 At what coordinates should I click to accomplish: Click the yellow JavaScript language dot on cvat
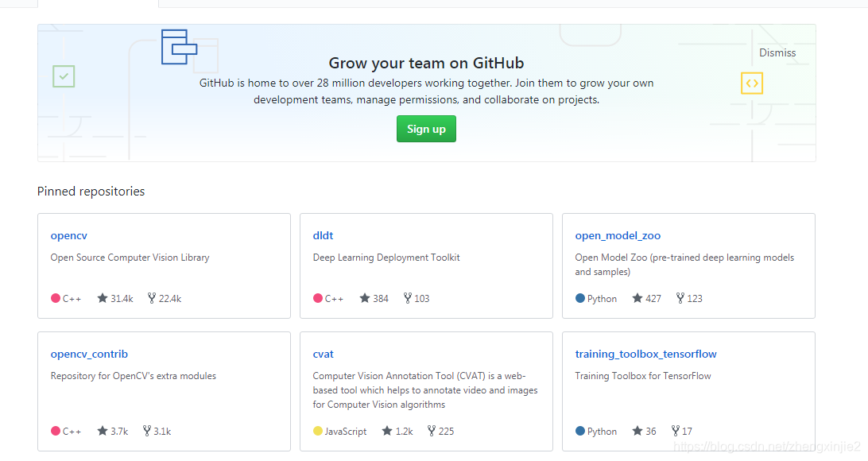pyautogui.click(x=318, y=431)
